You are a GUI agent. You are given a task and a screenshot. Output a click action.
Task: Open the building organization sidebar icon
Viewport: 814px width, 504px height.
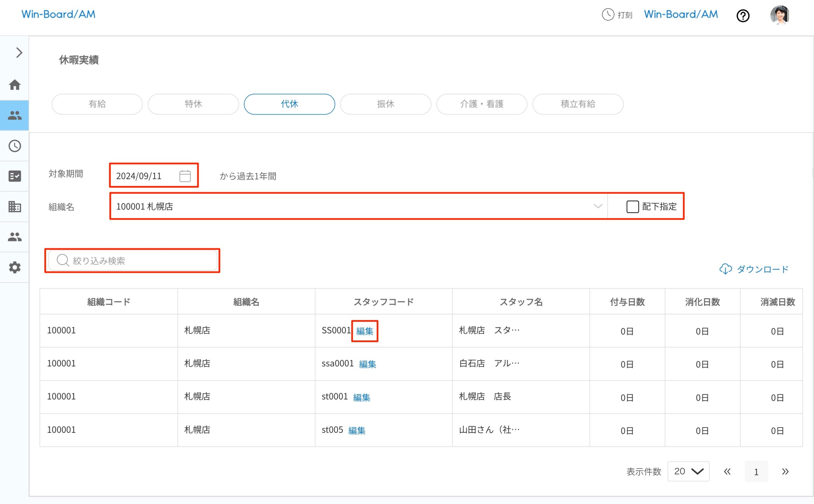point(15,207)
